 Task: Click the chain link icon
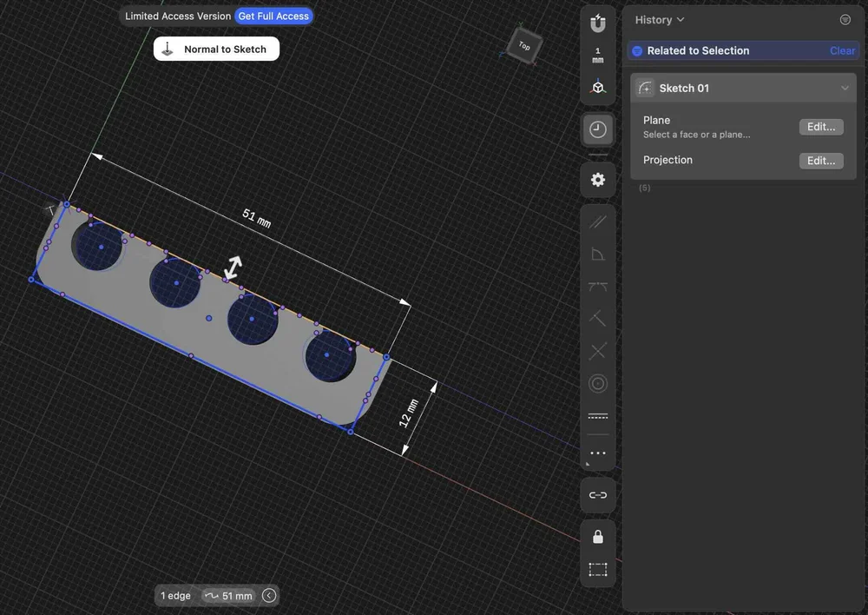[x=597, y=495]
